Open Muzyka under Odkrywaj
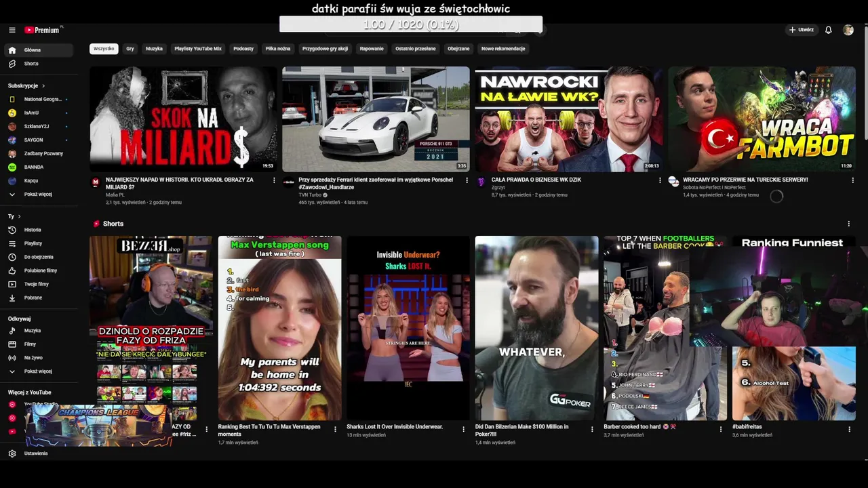This screenshot has width=868, height=488. pos(39,331)
